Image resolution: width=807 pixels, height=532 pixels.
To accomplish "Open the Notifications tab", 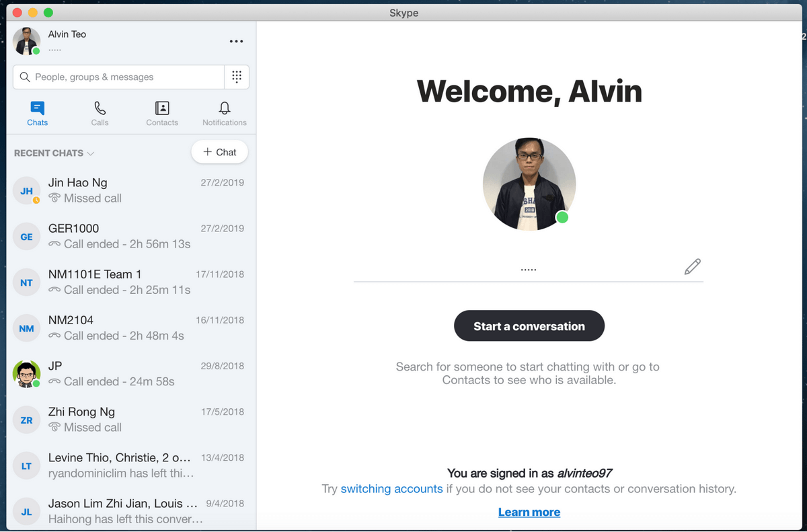I will coord(225,113).
